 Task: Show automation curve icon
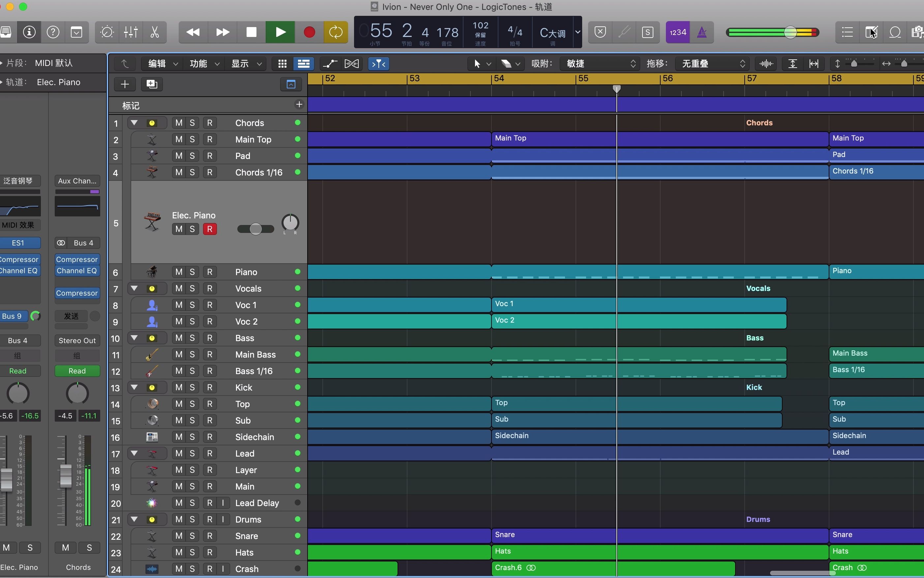330,63
